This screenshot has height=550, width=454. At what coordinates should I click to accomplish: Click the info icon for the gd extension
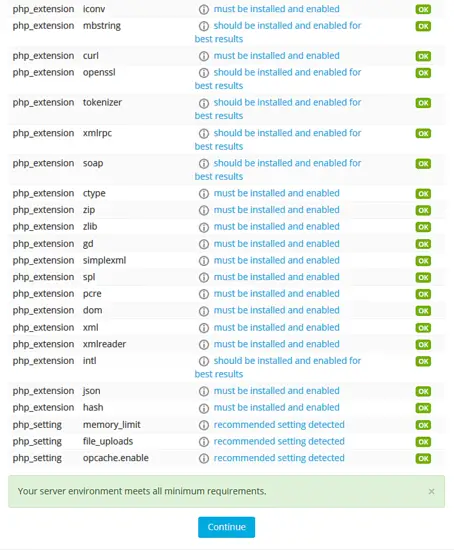click(204, 244)
